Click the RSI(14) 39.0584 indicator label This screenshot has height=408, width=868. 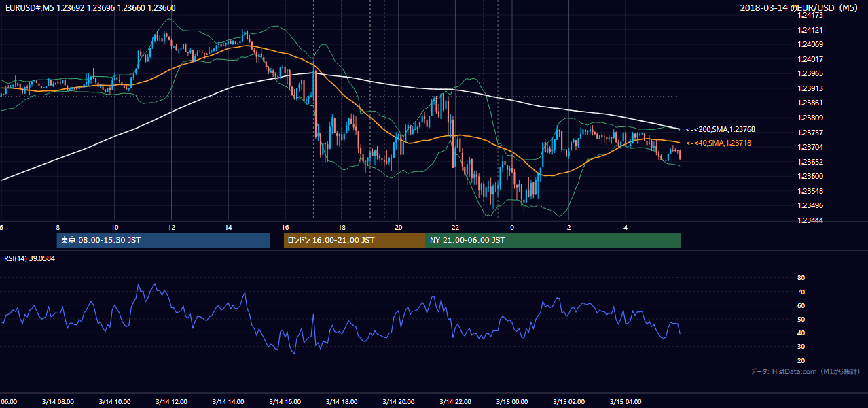tap(29, 258)
